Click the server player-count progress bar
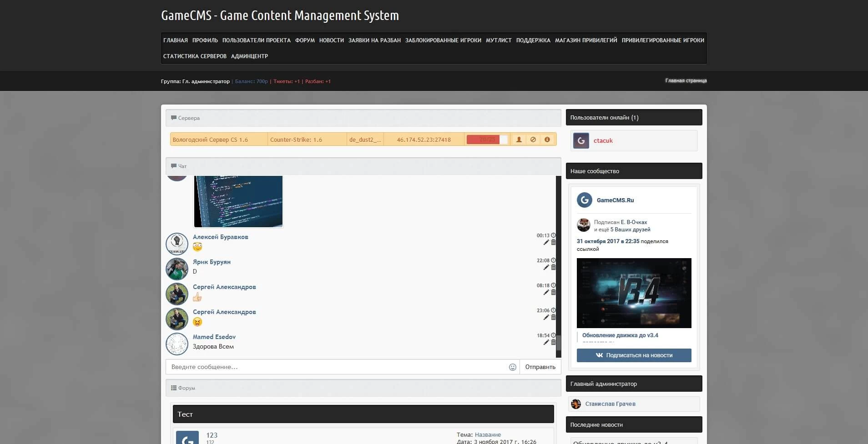Image resolution: width=868 pixels, height=444 pixels. 487,140
